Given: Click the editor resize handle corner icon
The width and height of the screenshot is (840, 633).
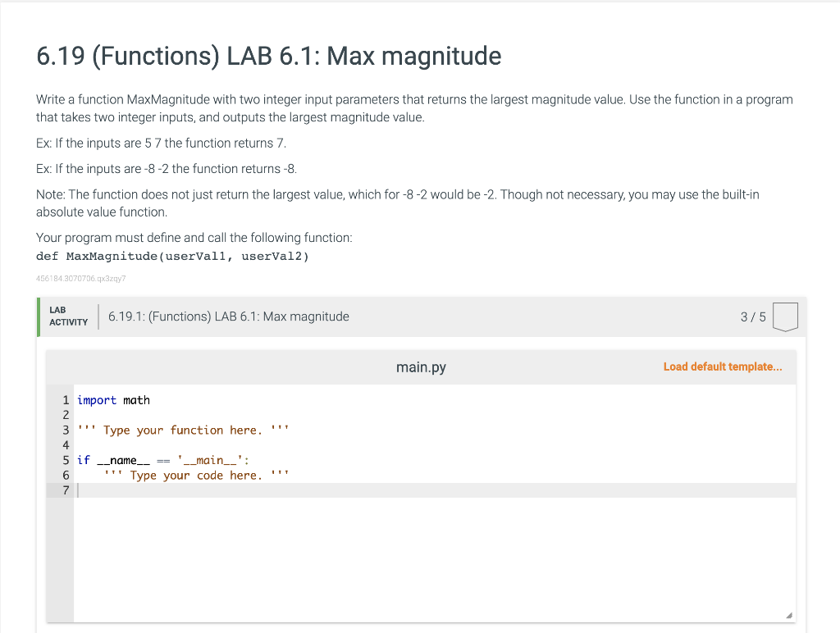Looking at the screenshot, I should [x=789, y=615].
